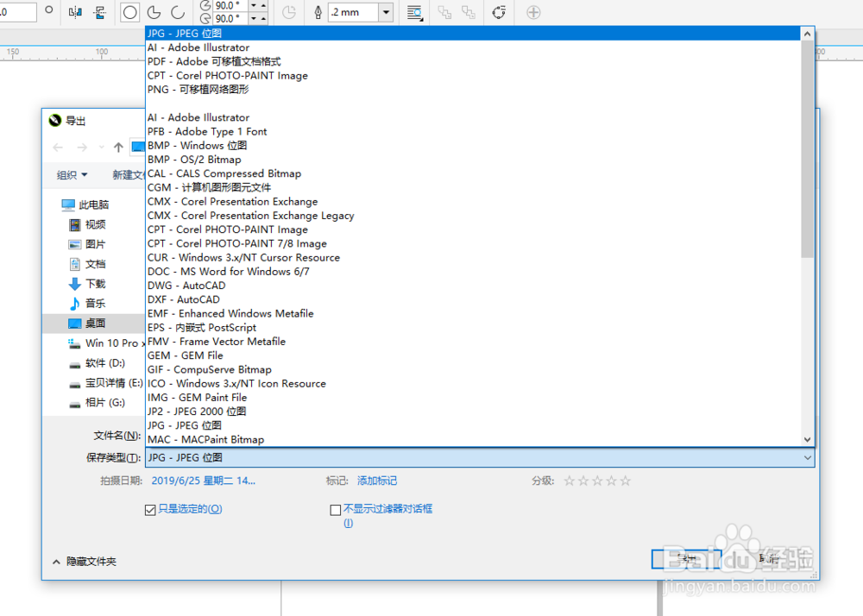Viewport: 863px width, 616px height.
Task: Open the 保存类型 combo box
Action: click(480, 457)
